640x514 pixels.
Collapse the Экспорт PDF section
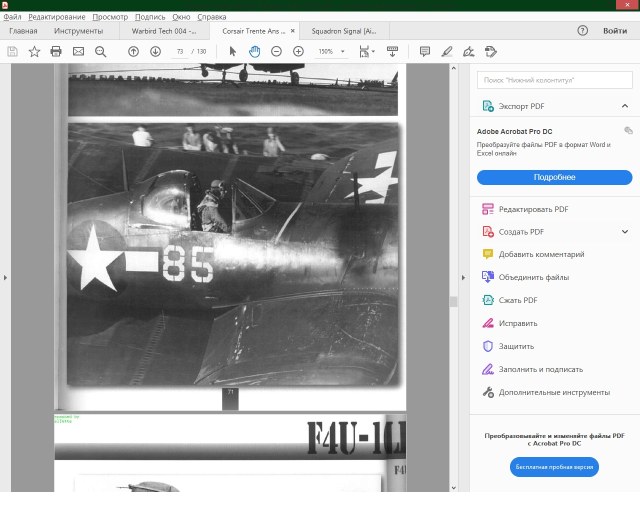point(625,106)
